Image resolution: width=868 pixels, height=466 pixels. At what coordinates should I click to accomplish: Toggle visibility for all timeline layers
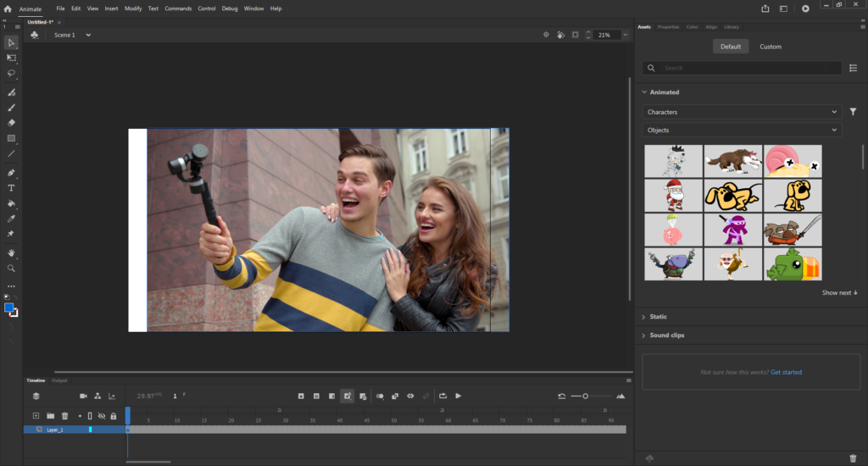coord(101,416)
